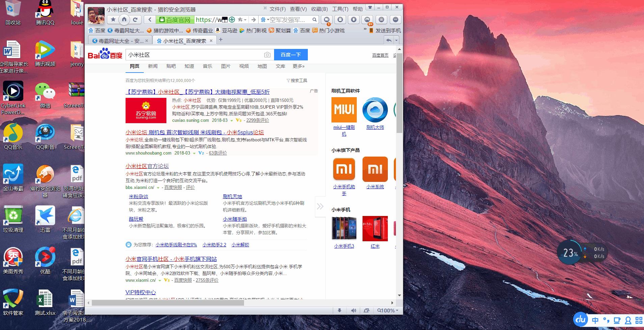Open the address bar favorites star dropdown
The height and width of the screenshot is (330, 644).
[242, 20]
